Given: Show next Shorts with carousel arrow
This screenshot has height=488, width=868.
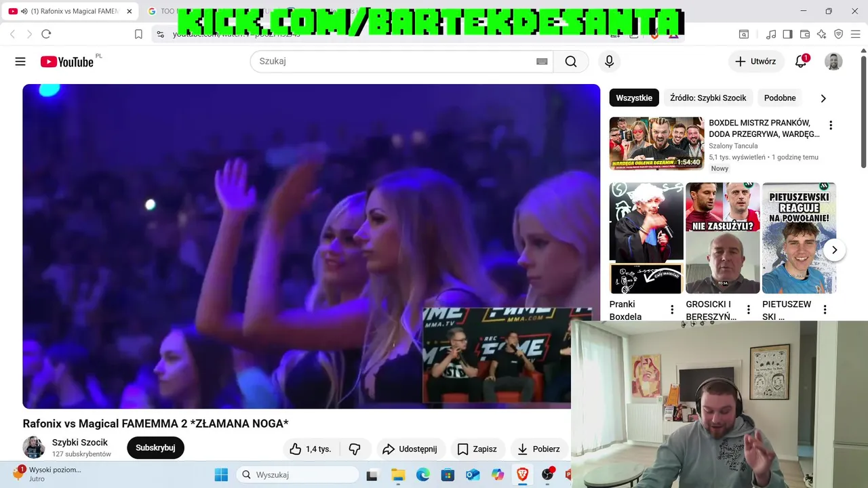Looking at the screenshot, I should tap(834, 249).
